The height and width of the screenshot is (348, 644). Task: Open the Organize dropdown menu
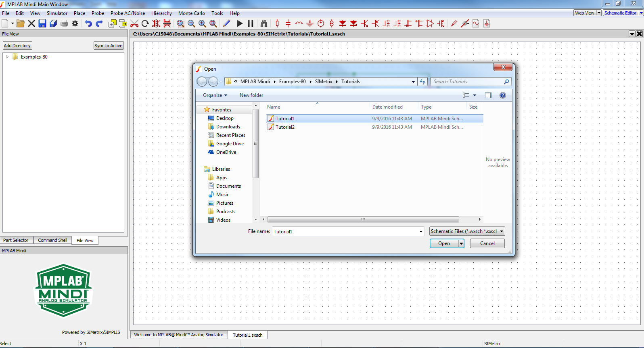(x=215, y=95)
